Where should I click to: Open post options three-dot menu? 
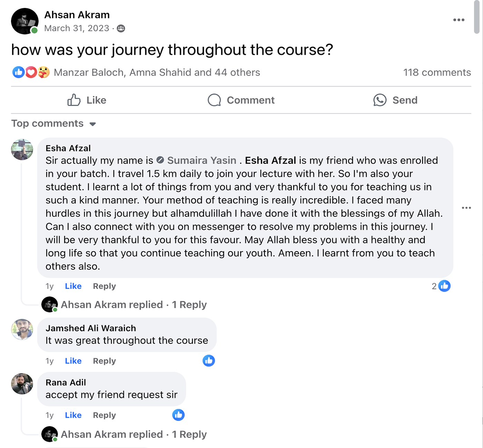point(459,20)
